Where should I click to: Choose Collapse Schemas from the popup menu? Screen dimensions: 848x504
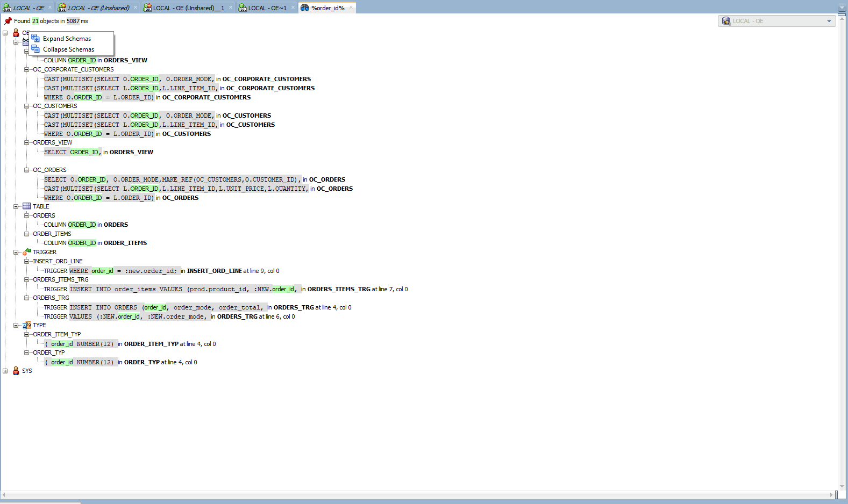click(x=72, y=49)
